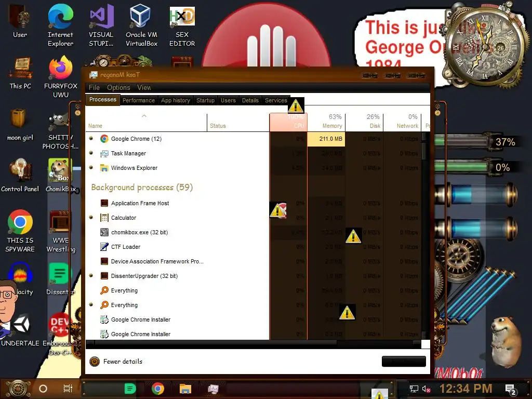Switch to the App history tab
532x399 pixels.
point(176,100)
